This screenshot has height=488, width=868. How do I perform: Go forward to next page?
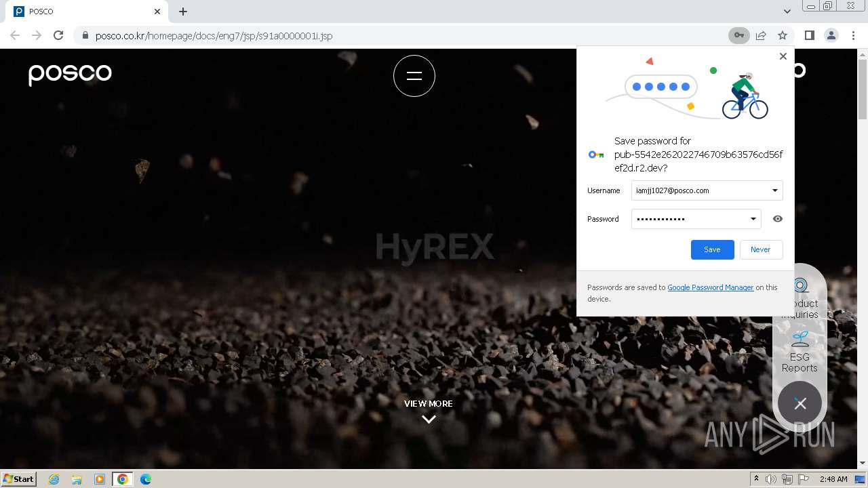37,35
